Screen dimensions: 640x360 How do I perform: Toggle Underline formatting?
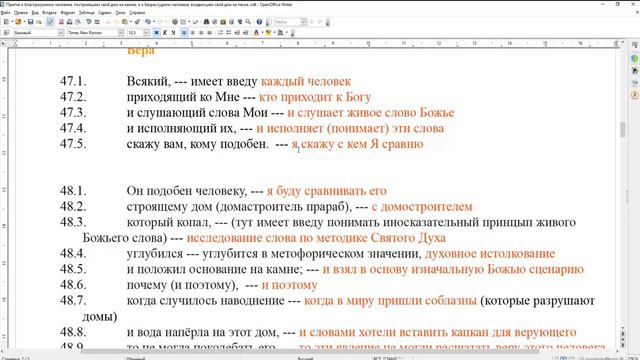click(173, 33)
